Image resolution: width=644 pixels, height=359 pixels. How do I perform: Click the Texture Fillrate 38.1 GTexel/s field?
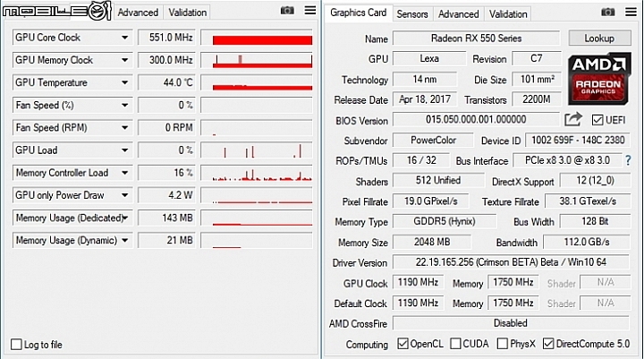click(x=588, y=201)
